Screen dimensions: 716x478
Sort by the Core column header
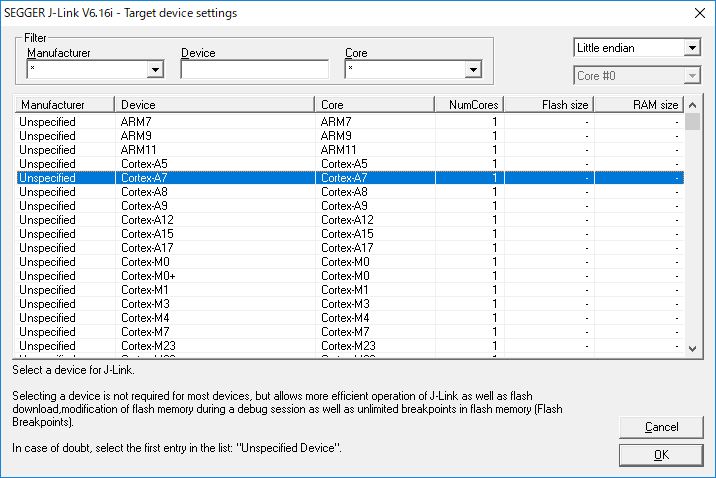[374, 105]
